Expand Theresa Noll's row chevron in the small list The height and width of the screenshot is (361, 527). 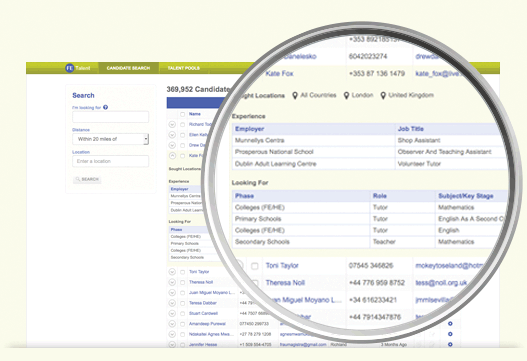pos(172,282)
